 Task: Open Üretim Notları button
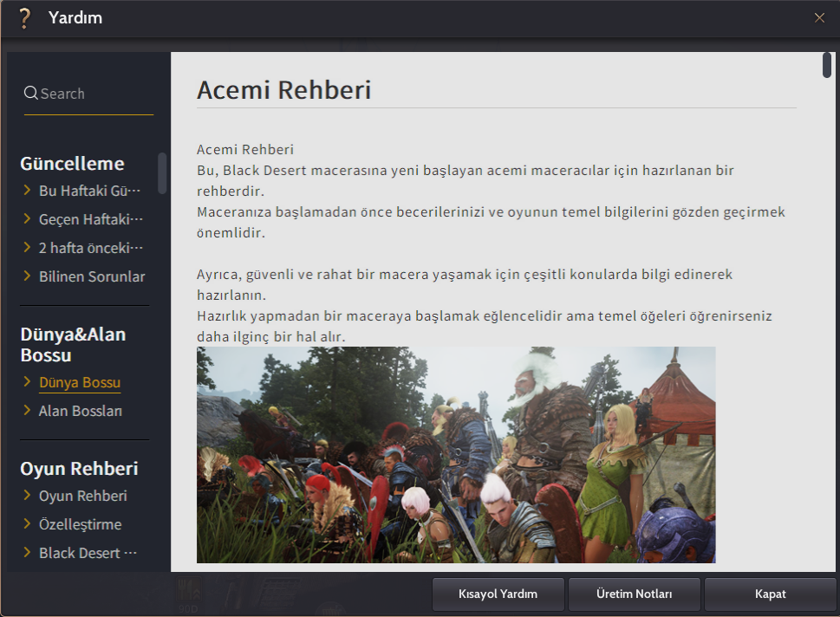click(635, 594)
